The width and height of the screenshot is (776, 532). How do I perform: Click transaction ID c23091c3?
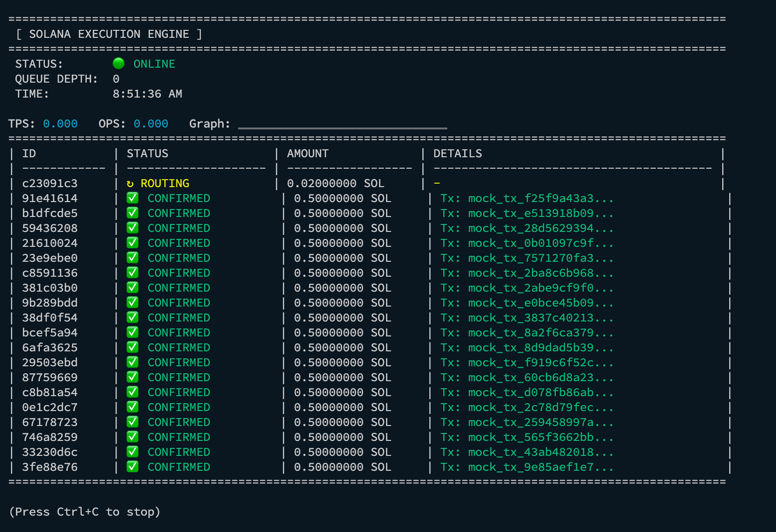(50, 183)
